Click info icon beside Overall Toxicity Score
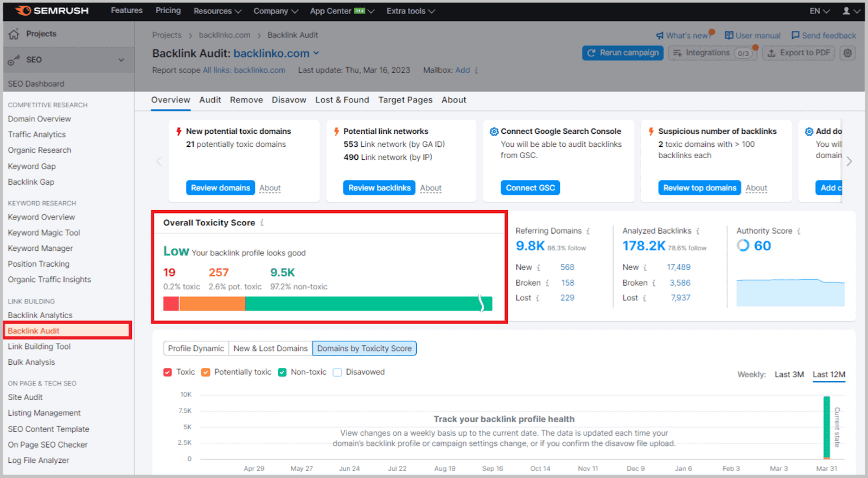This screenshot has height=478, width=868. (262, 223)
